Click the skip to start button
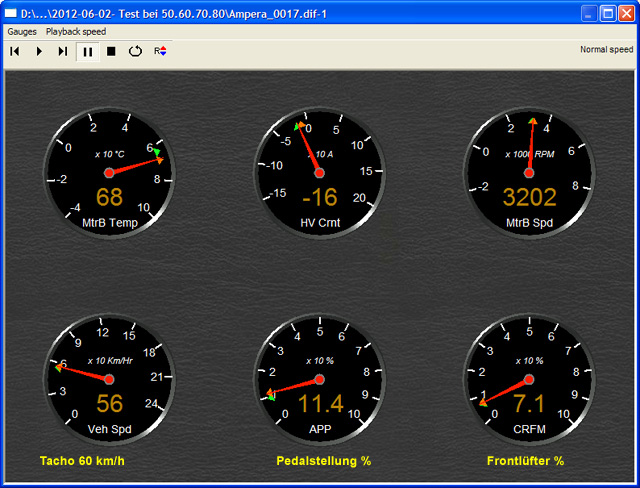 [x=15, y=51]
